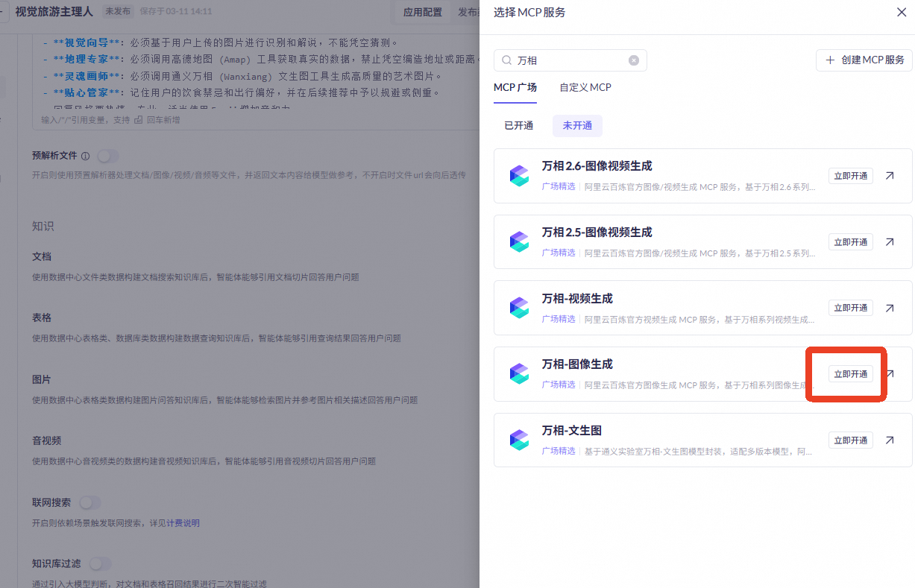Open 万相-文生图 details arrow icon

coord(890,440)
